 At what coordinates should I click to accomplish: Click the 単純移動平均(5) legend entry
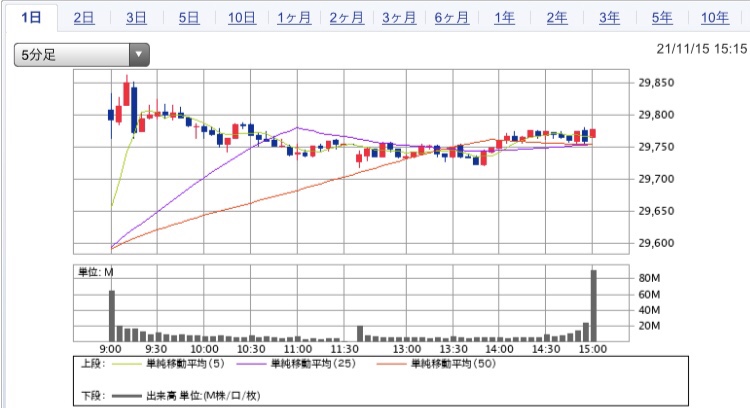[186, 364]
